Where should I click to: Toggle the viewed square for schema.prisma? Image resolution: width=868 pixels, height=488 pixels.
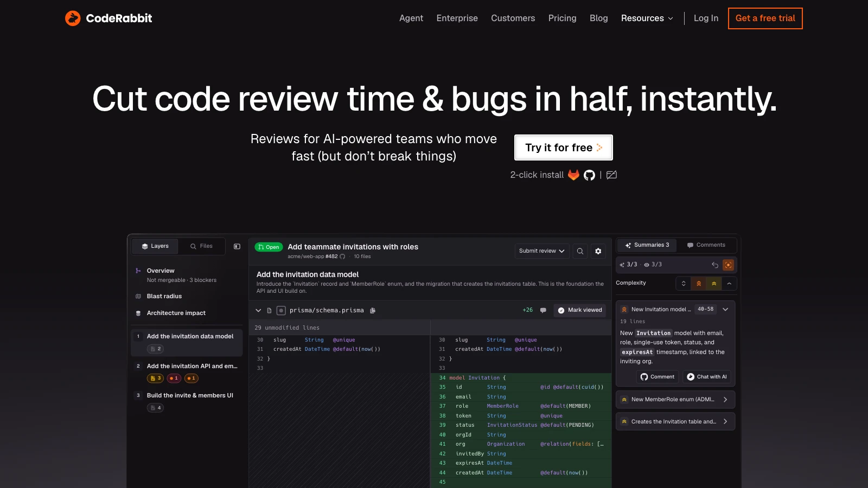coord(281,310)
